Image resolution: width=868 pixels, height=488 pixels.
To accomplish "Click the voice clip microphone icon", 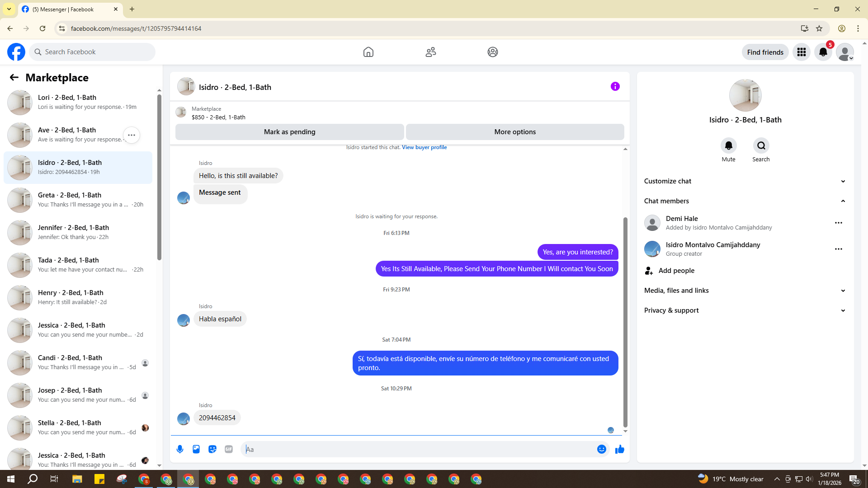I will click(180, 449).
